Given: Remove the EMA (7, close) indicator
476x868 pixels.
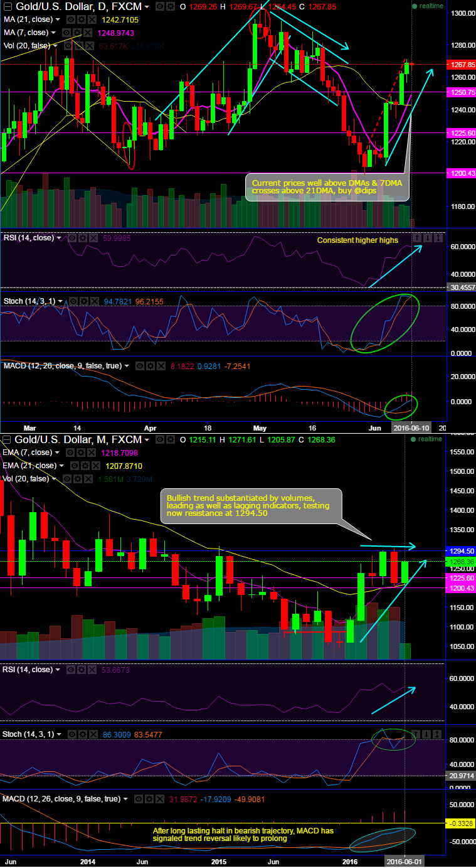Looking at the screenshot, I should pos(91,453).
